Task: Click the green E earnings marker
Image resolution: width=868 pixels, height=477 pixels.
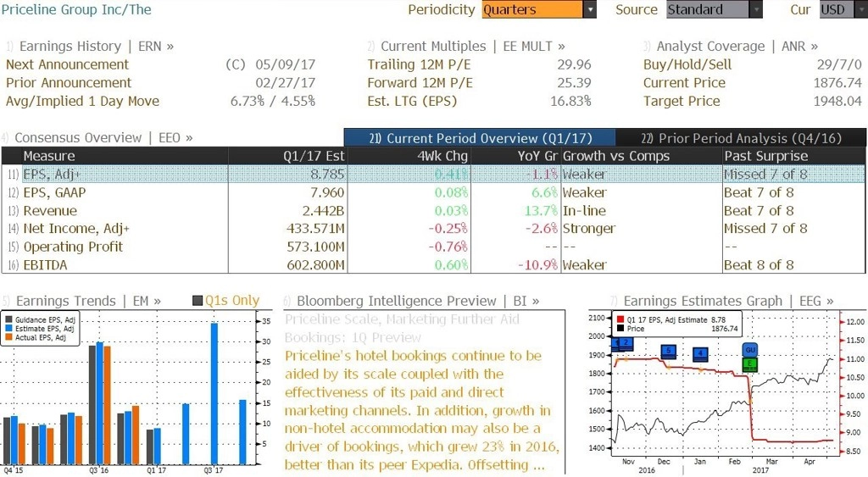Action: 750,364
